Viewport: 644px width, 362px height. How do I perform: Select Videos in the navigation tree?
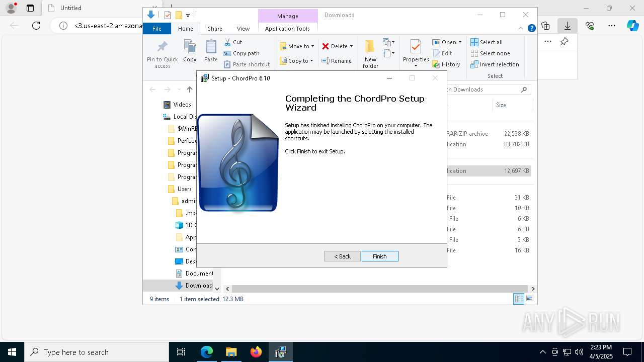tap(178, 105)
